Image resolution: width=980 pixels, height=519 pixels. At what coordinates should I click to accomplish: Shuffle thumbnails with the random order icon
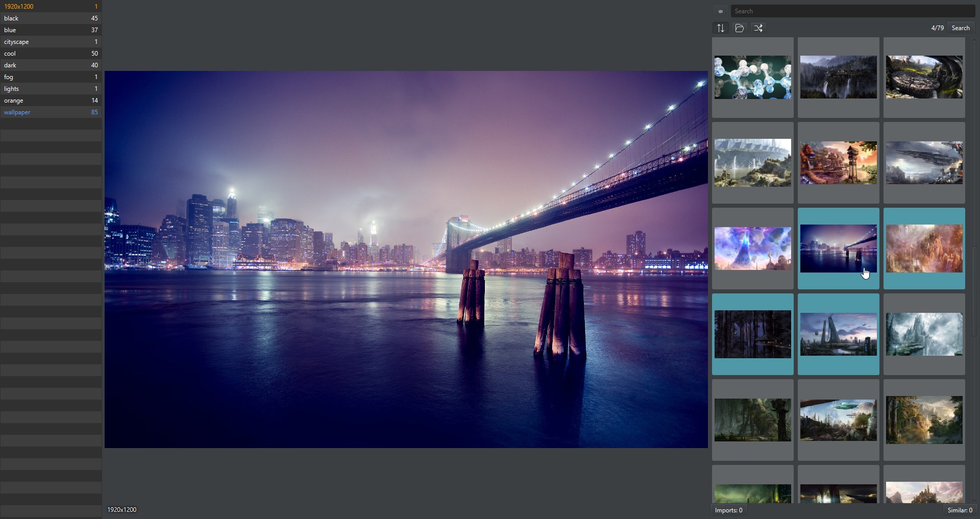[x=758, y=28]
